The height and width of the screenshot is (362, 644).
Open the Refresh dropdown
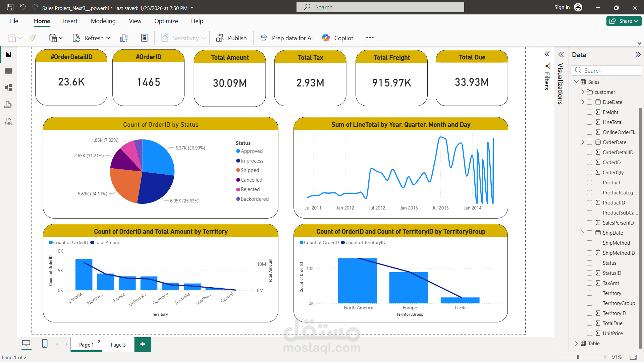(108, 38)
